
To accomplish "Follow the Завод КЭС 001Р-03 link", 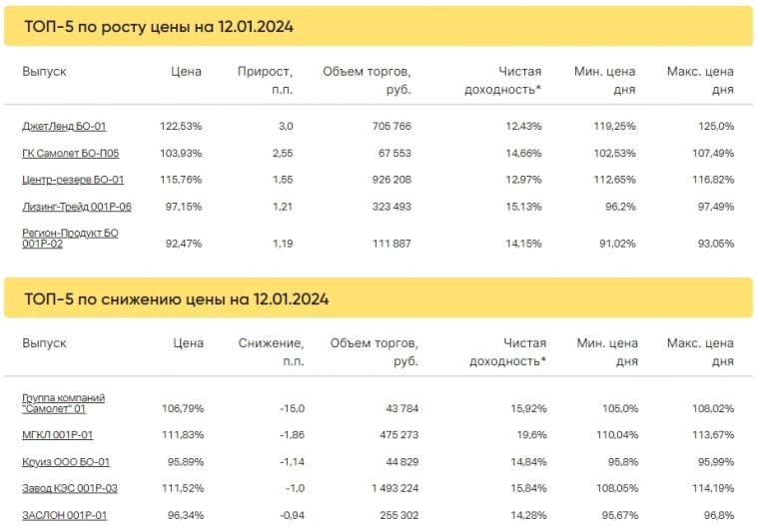I will [x=70, y=488].
